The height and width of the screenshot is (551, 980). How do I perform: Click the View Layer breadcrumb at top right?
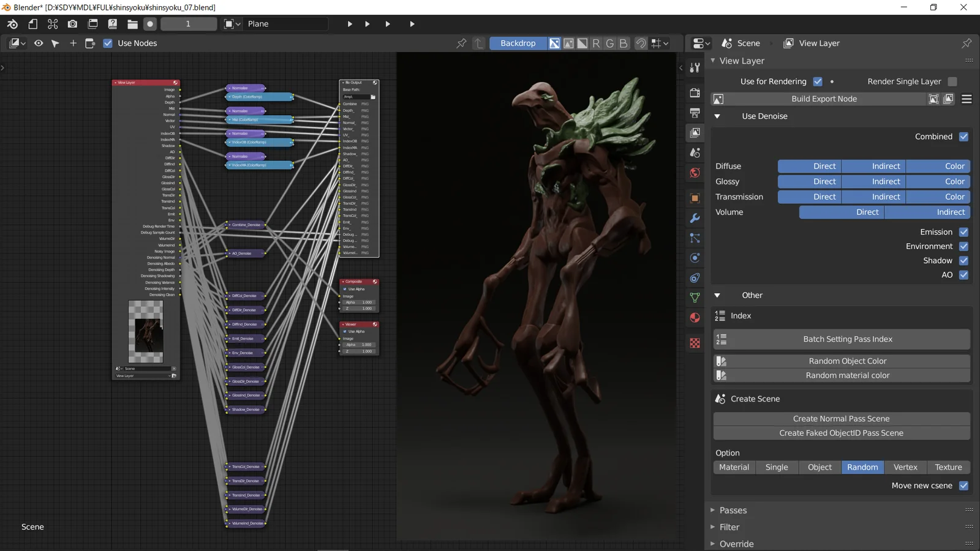pyautogui.click(x=819, y=43)
